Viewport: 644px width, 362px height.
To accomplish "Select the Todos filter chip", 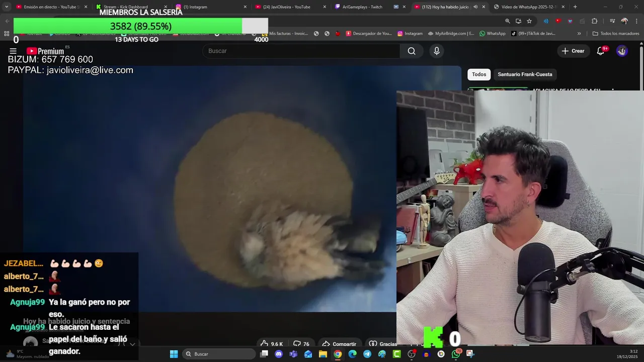I will click(479, 74).
